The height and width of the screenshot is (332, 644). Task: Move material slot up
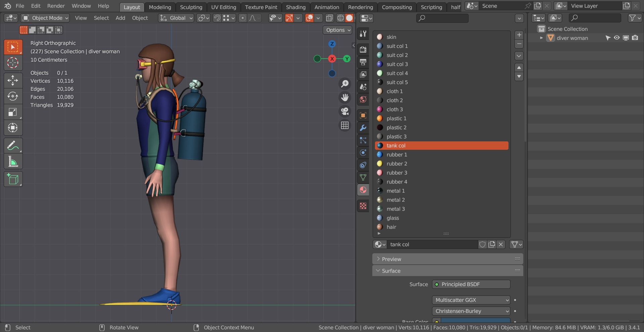[519, 68]
